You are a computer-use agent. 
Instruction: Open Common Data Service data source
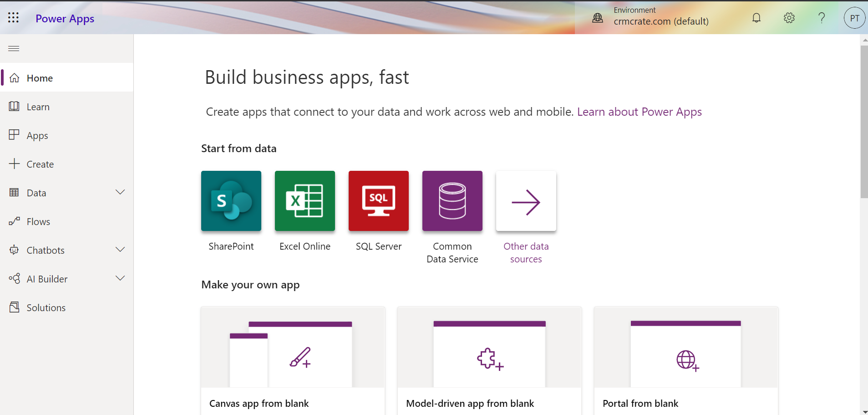coord(452,201)
